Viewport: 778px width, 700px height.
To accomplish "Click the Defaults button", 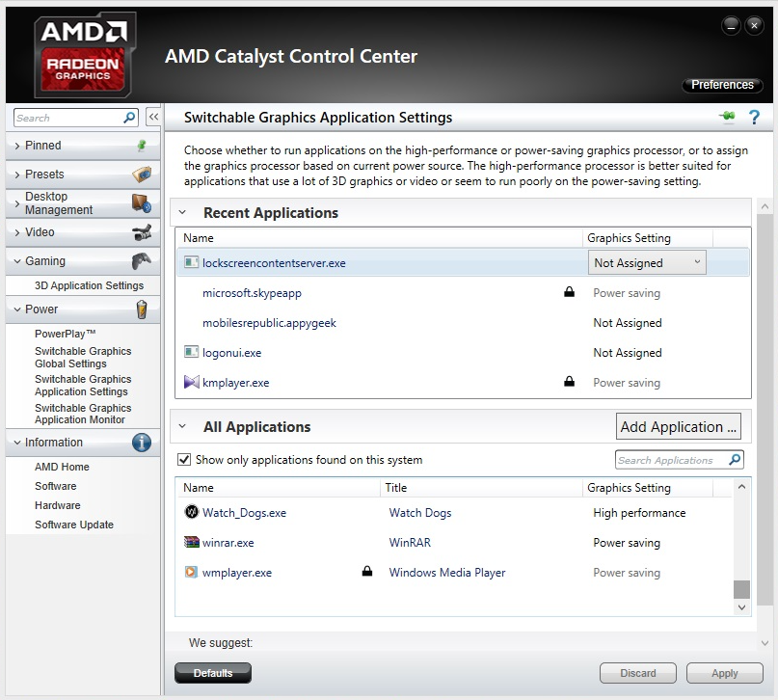I will (x=213, y=673).
